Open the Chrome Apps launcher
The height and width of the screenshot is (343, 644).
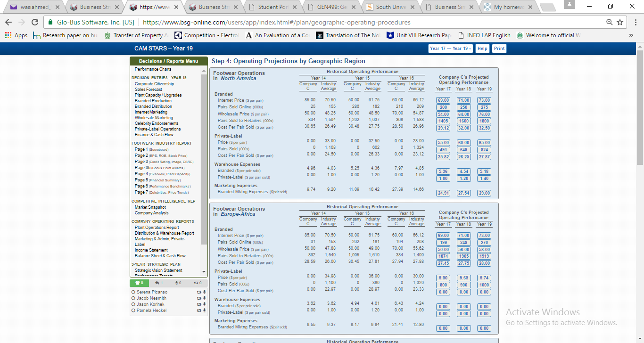[x=8, y=35]
